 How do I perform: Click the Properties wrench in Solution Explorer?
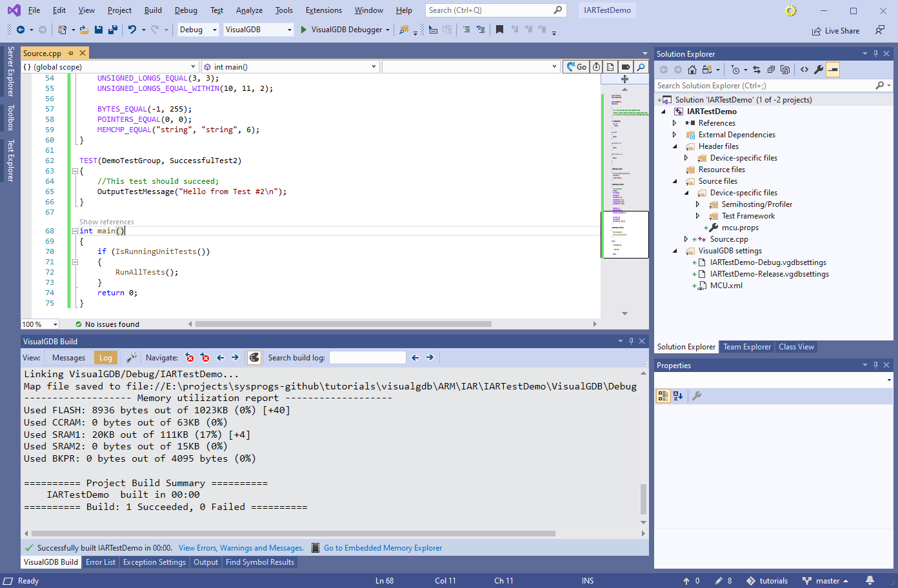(x=819, y=70)
